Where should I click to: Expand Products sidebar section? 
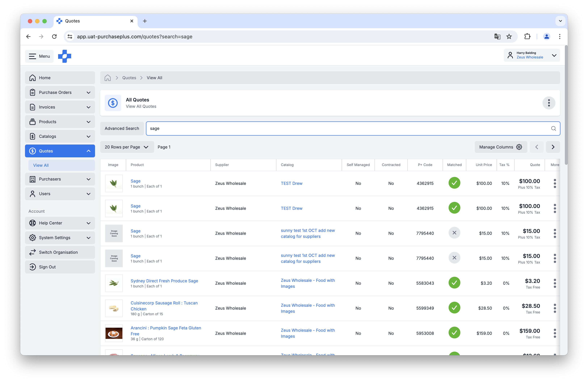point(60,122)
